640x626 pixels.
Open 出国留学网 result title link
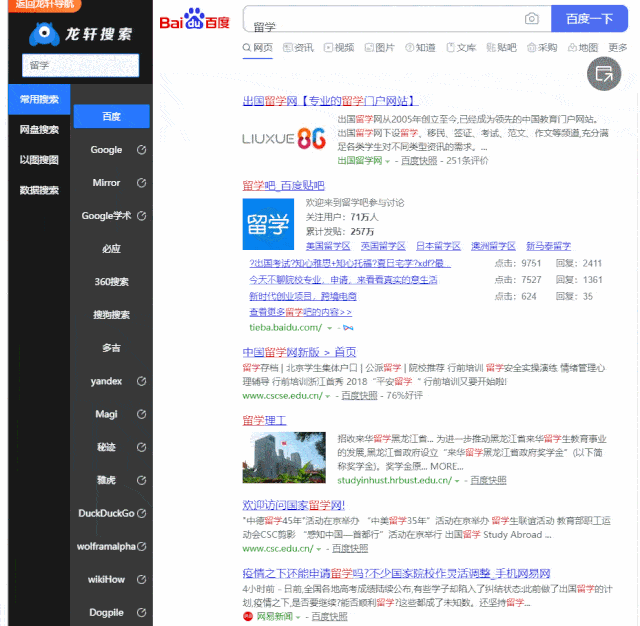[330, 101]
